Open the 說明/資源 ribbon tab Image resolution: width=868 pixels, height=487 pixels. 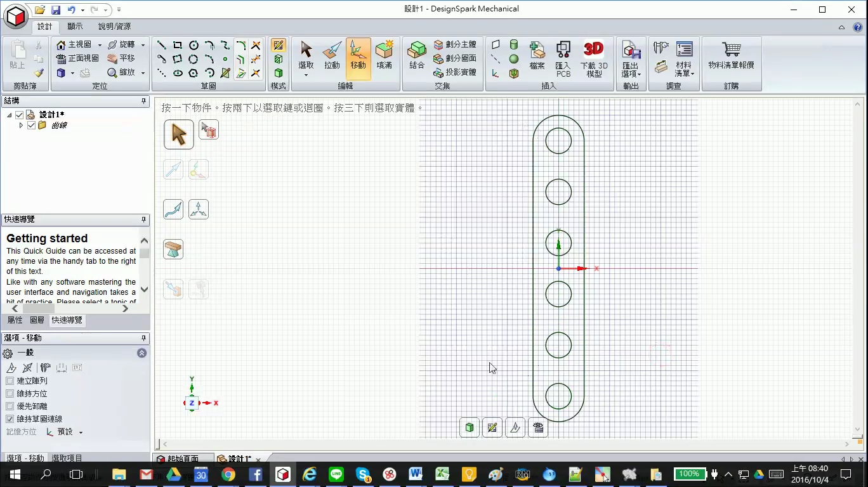click(114, 27)
